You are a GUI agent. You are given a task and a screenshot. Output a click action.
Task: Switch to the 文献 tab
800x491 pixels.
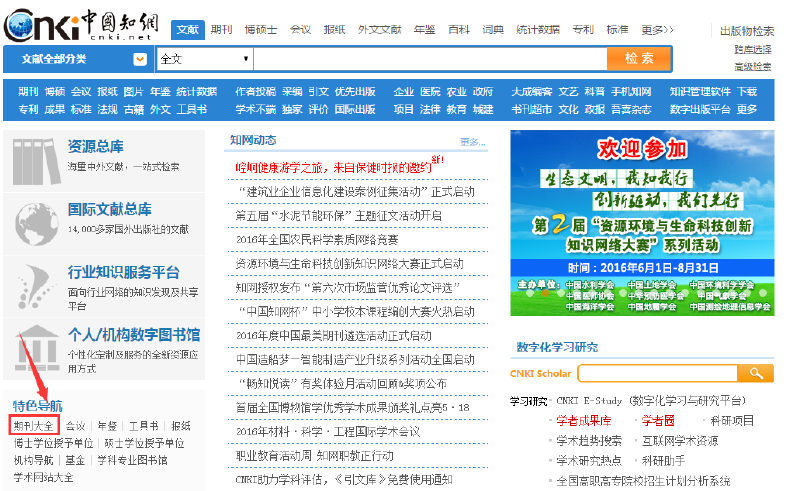coord(187,30)
